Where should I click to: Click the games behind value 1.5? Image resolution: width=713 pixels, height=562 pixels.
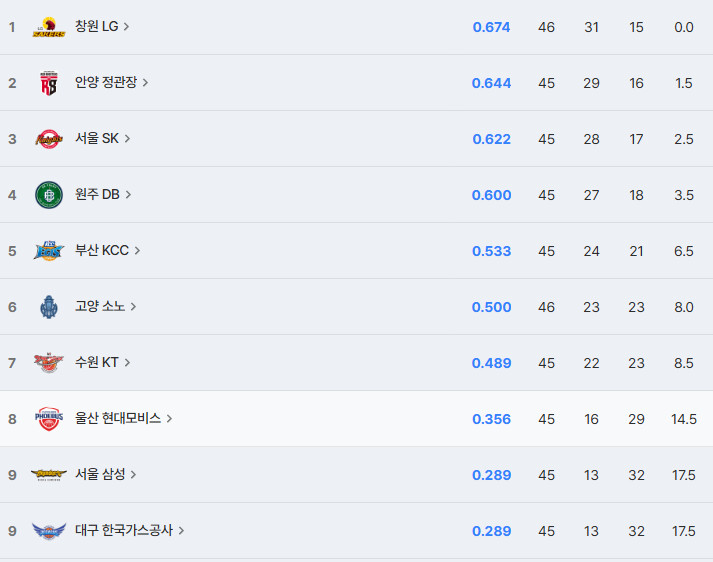pyautogui.click(x=683, y=83)
